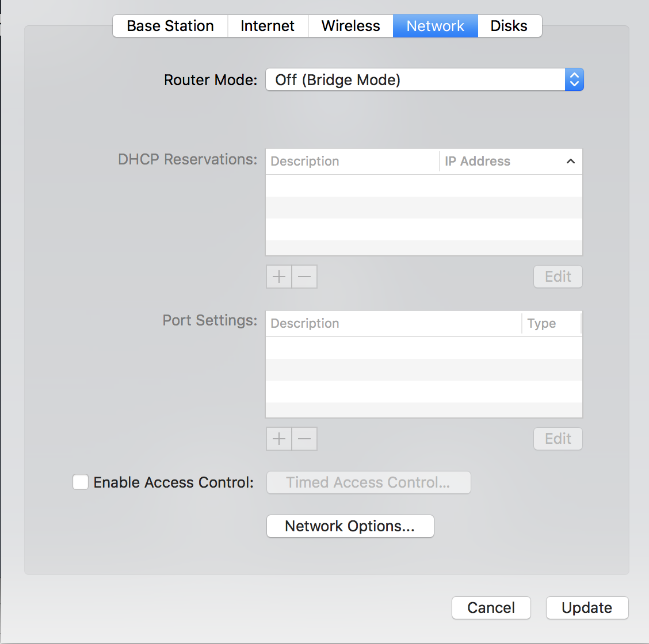649x644 pixels.
Task: Open the Internet tab
Action: pyautogui.click(x=267, y=26)
